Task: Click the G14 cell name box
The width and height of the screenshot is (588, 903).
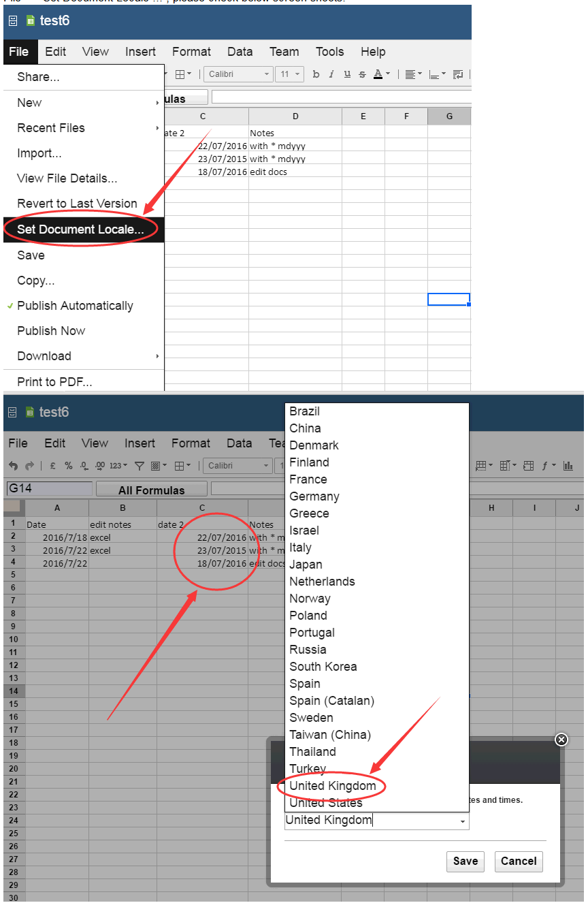Action: pos(48,488)
